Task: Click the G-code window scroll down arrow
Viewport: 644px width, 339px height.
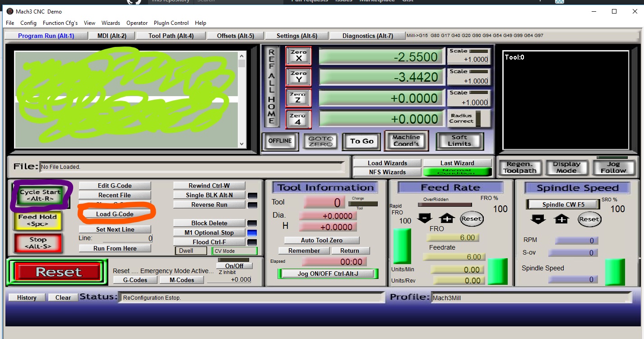Action: (x=242, y=144)
